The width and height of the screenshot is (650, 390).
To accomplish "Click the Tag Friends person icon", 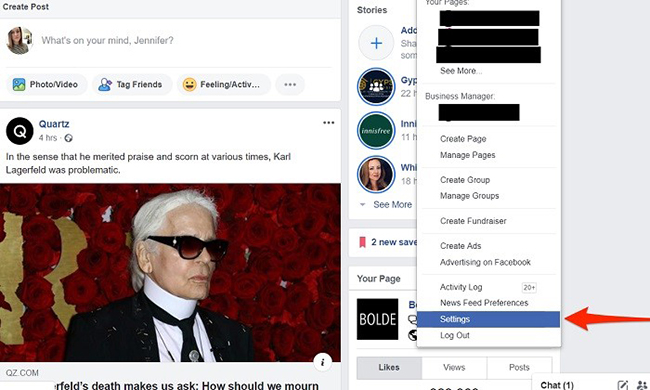I will (105, 85).
